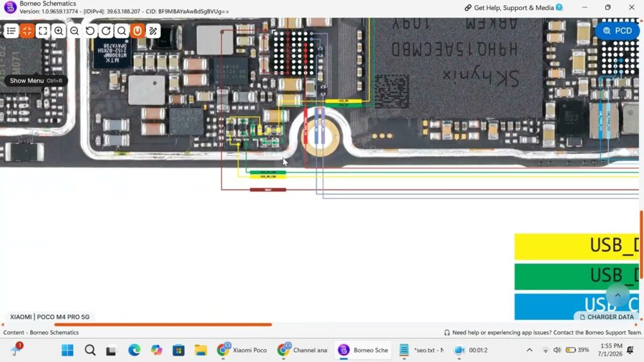Open Task View on the taskbar
This screenshot has height=362, width=644.
click(x=111, y=351)
